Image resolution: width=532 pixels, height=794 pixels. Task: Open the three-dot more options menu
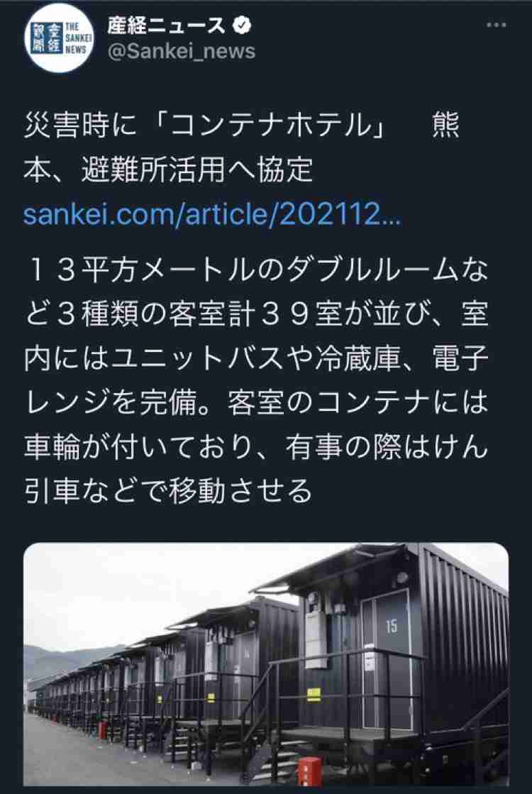pos(496,24)
